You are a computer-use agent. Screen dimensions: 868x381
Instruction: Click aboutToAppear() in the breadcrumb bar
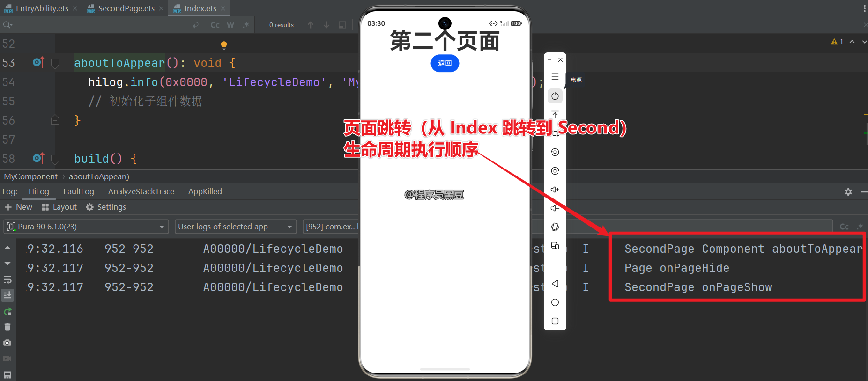(99, 176)
